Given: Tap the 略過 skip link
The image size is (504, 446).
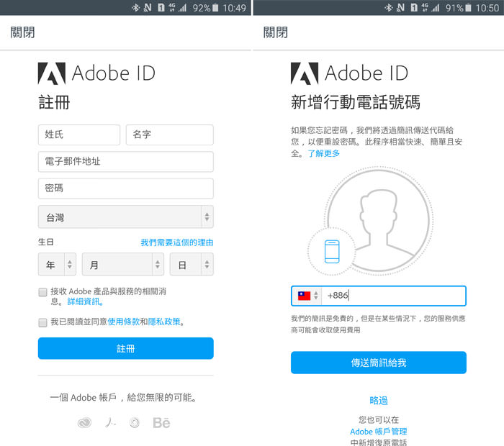Looking at the screenshot, I should tap(379, 401).
